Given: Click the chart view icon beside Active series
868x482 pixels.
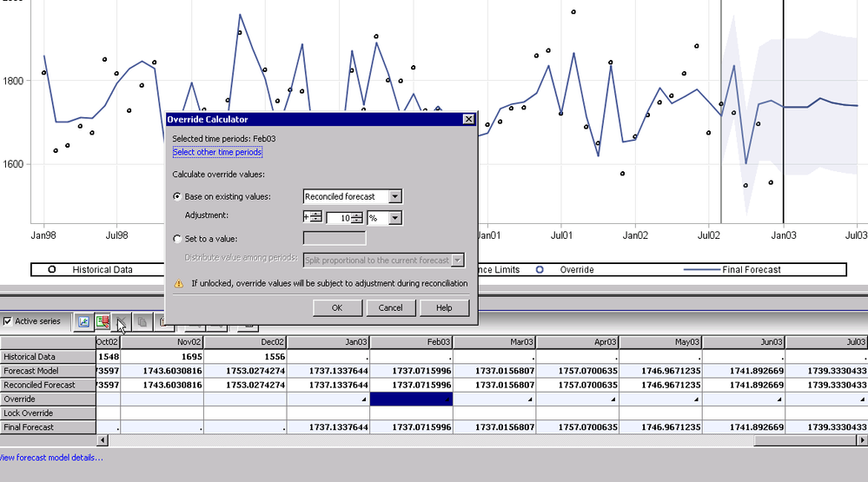Looking at the screenshot, I should pos(83,321).
